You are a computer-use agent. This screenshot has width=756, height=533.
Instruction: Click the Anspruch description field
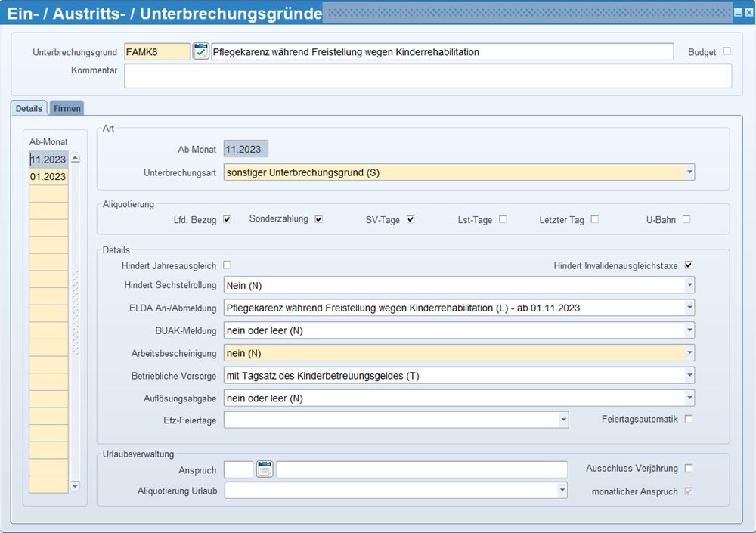coord(422,469)
